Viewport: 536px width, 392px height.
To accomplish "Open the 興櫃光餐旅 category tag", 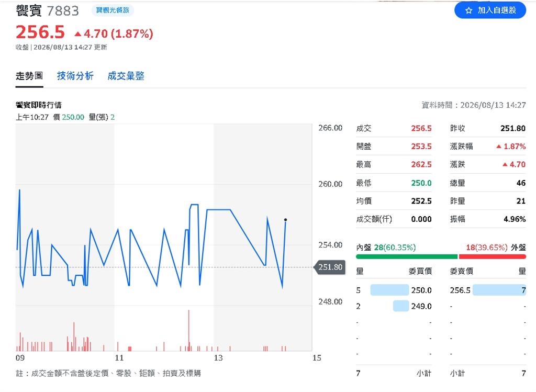I will [x=113, y=10].
